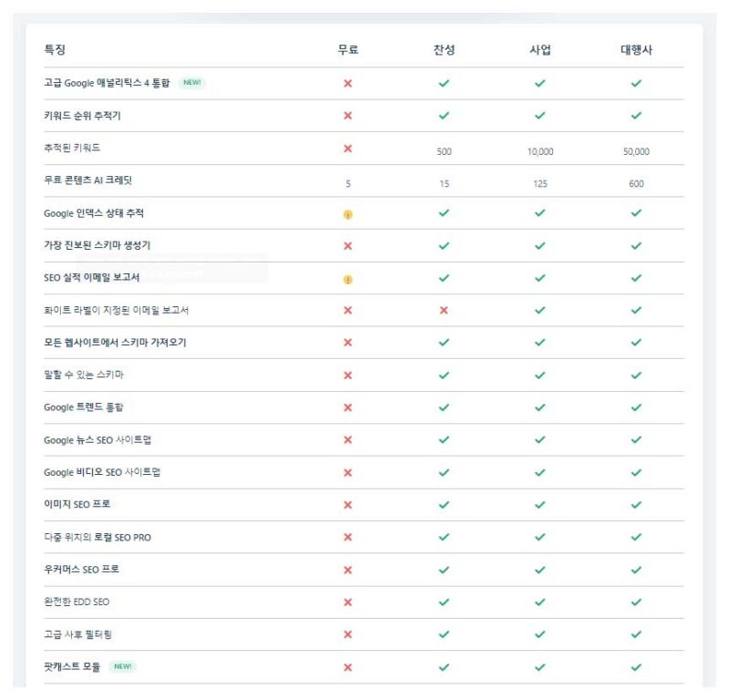The image size is (729, 700).
Task: Select the 대행사 plan column header
Action: point(636,50)
